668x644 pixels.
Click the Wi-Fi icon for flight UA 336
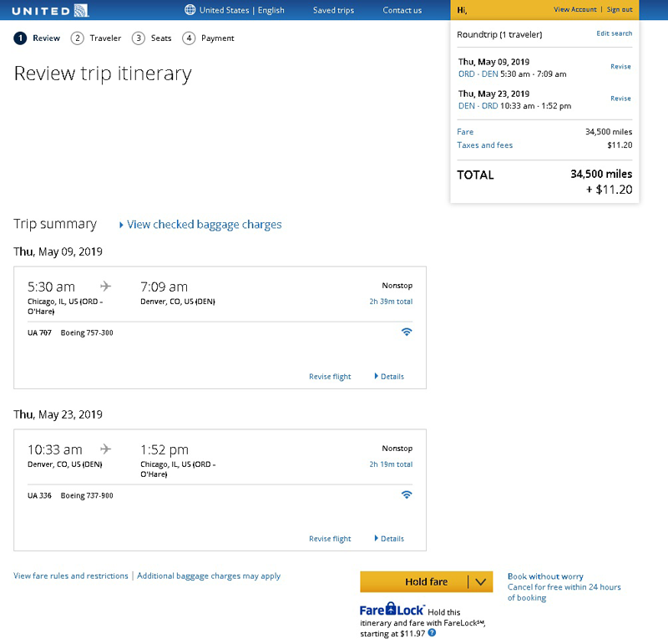pos(407,494)
